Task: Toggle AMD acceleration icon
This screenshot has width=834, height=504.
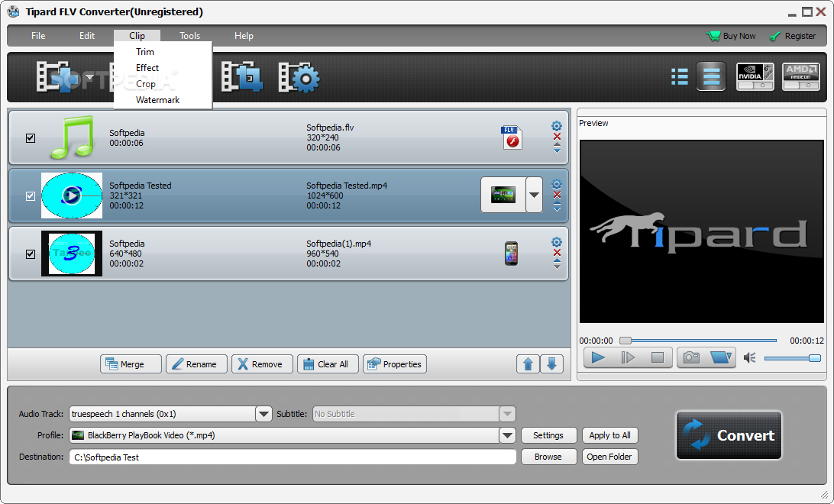Action: click(x=801, y=77)
